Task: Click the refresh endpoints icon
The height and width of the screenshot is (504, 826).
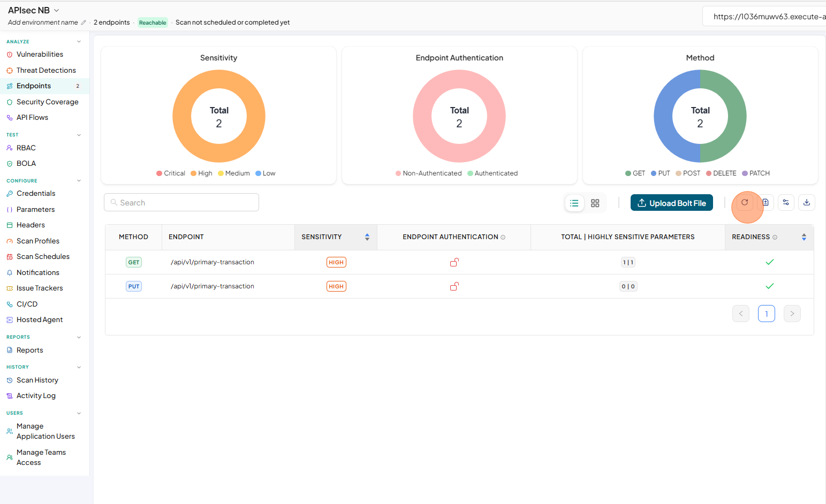Action: coord(745,202)
